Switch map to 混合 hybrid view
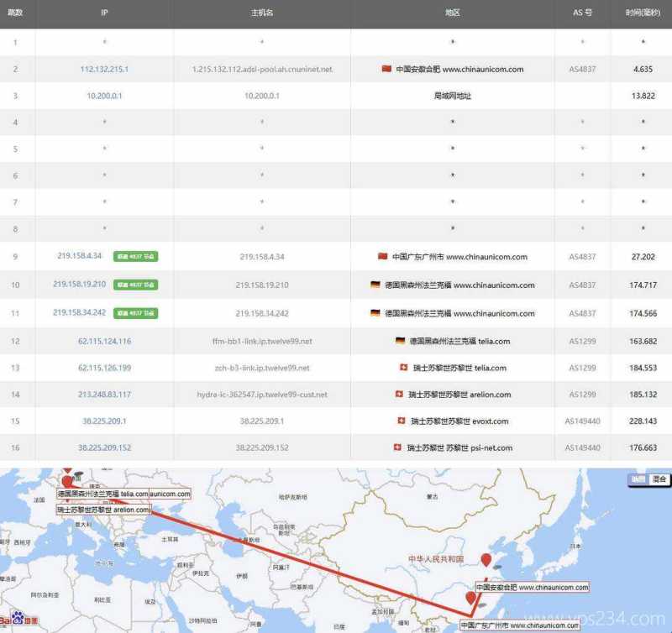Image resolution: width=672 pixels, height=633 pixels. coord(659,479)
